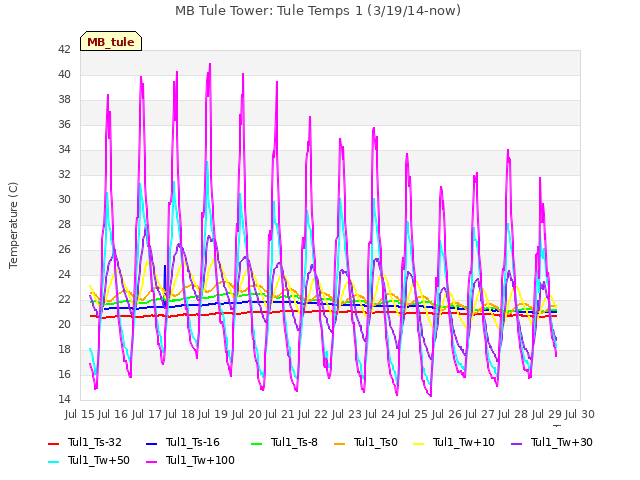Click the 14 y-axis tick label
This screenshot has height=480, width=640.
(64, 399)
